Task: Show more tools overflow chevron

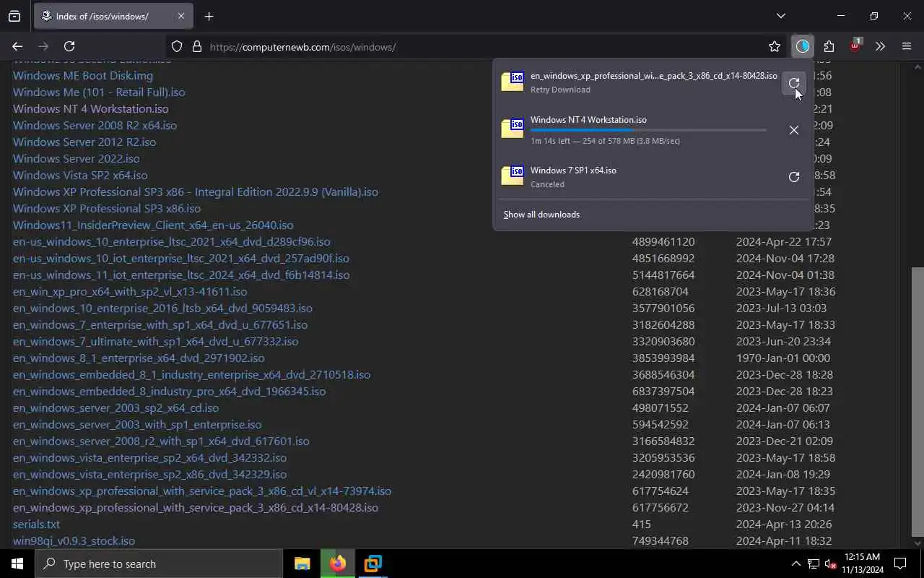Action: [x=880, y=47]
